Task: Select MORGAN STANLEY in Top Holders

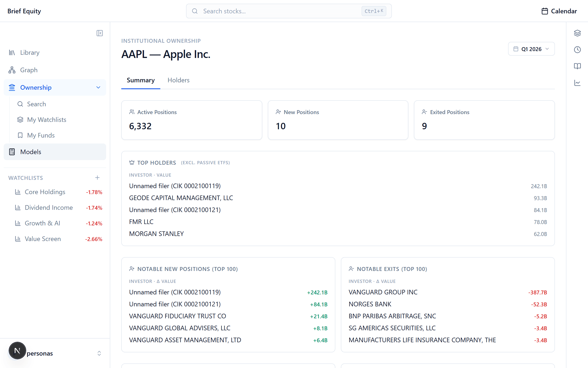Action: pos(338,234)
